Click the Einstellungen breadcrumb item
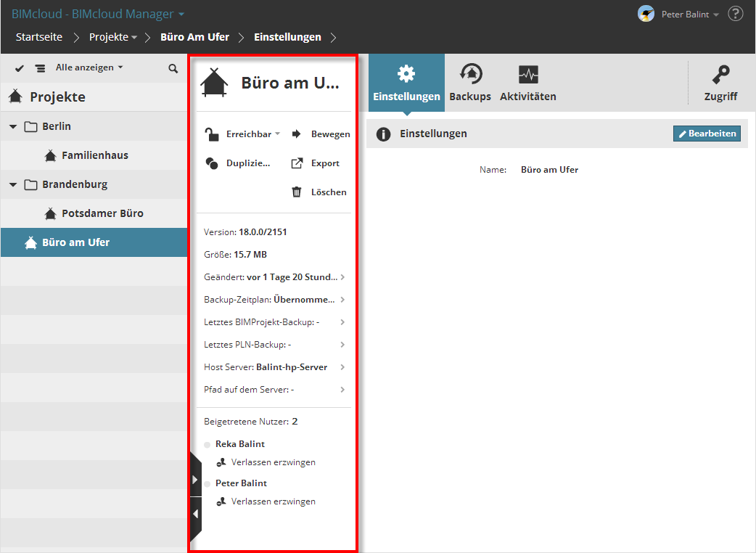Screen dimensions: 756x553 tap(287, 37)
